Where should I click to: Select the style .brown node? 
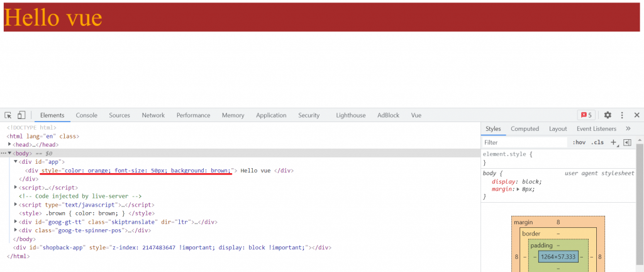click(x=87, y=213)
